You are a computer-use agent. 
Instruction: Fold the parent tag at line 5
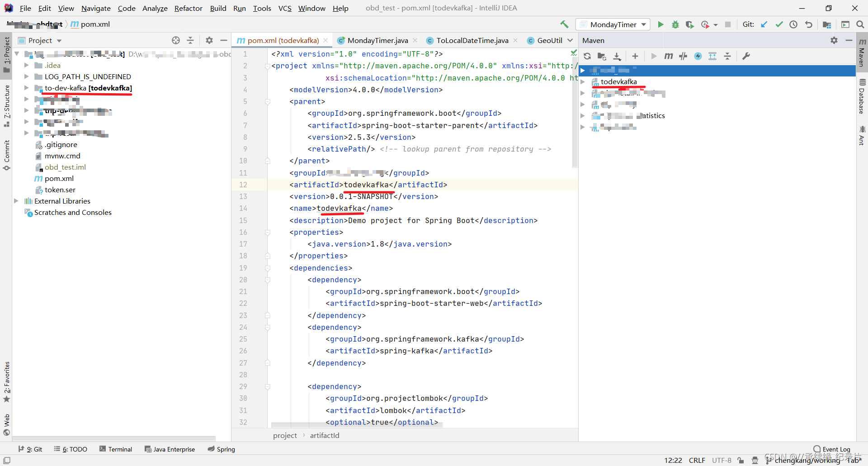point(268,102)
